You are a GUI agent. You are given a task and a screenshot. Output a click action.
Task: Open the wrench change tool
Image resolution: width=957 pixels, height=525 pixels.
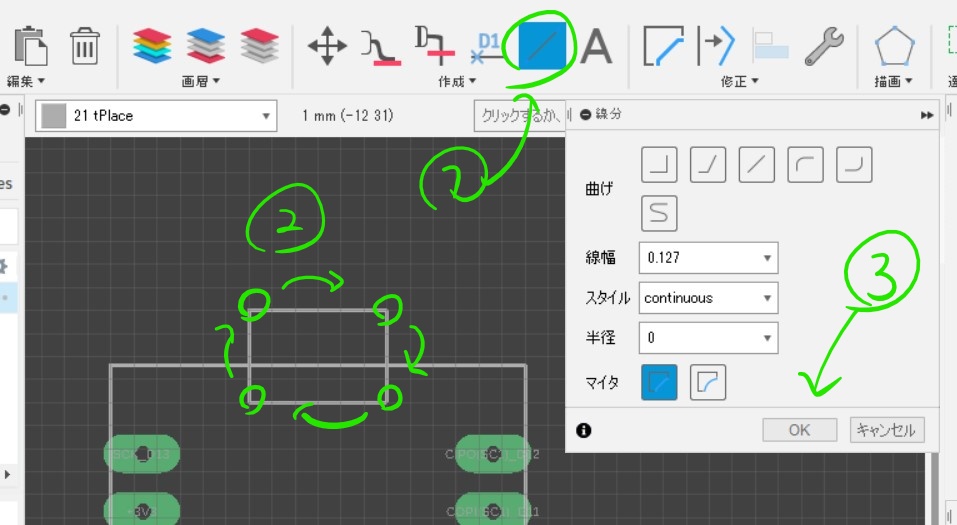pyautogui.click(x=824, y=46)
